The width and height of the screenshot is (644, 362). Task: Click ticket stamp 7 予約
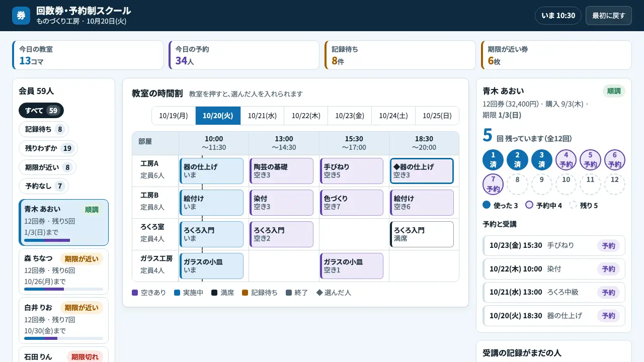[x=493, y=185]
